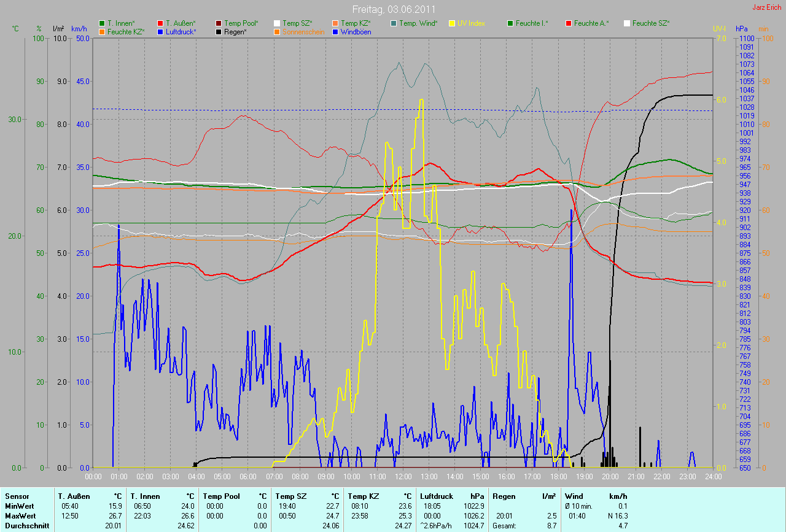Viewport: 786px width, 532px height.
Task: Click the 'km/h' axis unit label above the chart
Action: click(79, 28)
